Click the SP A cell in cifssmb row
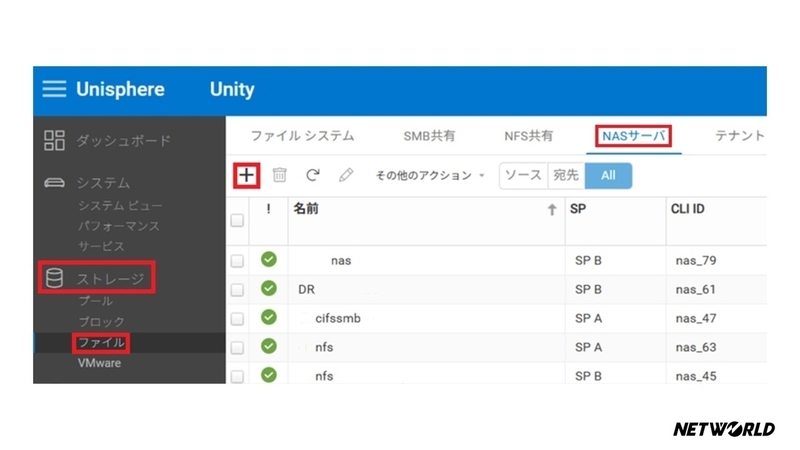 (588, 318)
